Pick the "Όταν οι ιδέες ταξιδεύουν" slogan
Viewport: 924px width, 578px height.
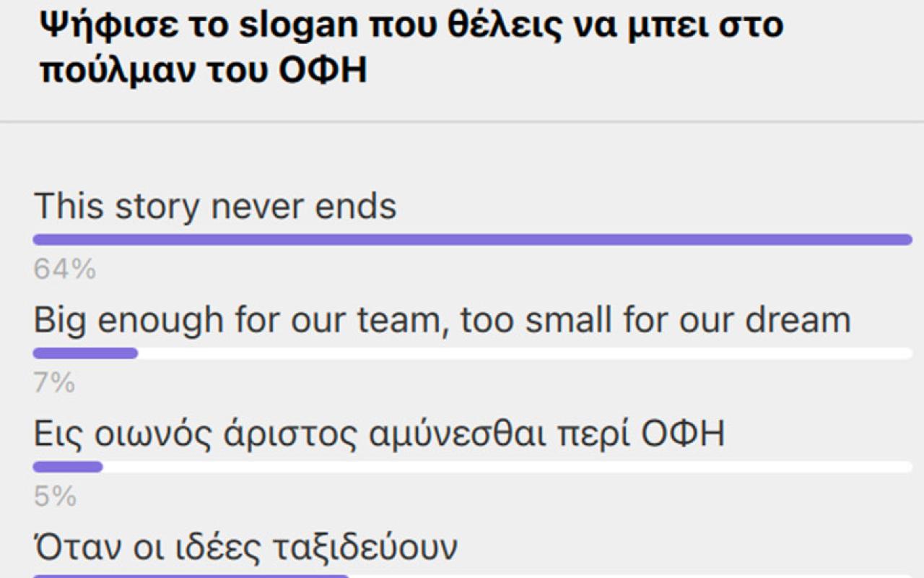pos(245,548)
